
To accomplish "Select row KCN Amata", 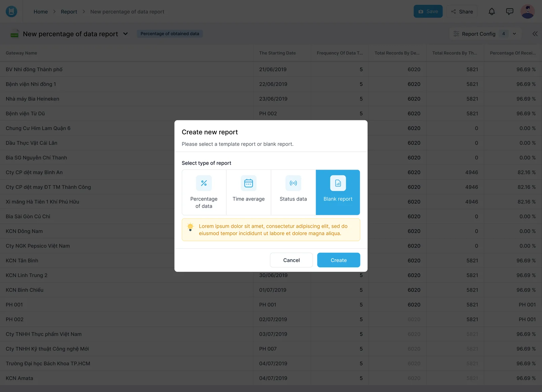I will click(271, 378).
